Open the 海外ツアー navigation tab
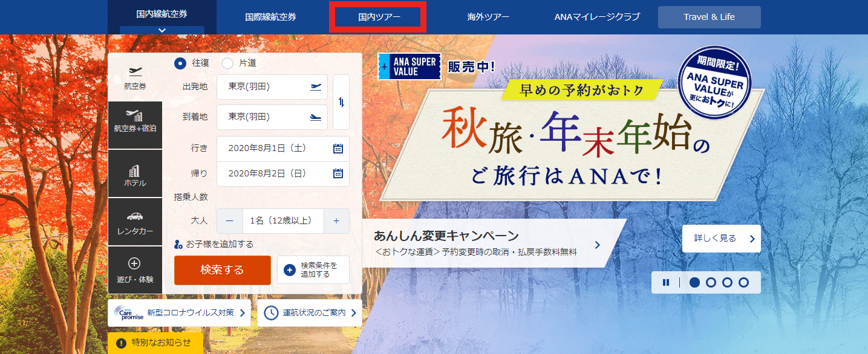This screenshot has width=868, height=354. 488,17
